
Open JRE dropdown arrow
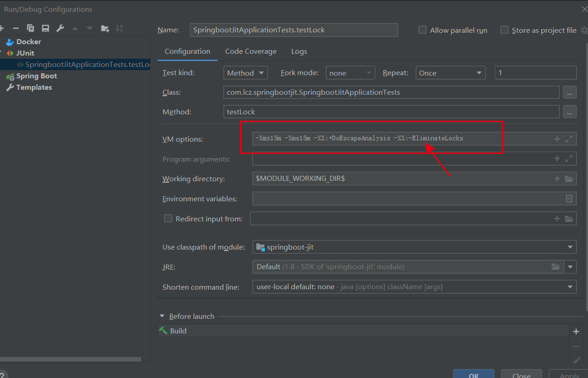click(x=570, y=266)
